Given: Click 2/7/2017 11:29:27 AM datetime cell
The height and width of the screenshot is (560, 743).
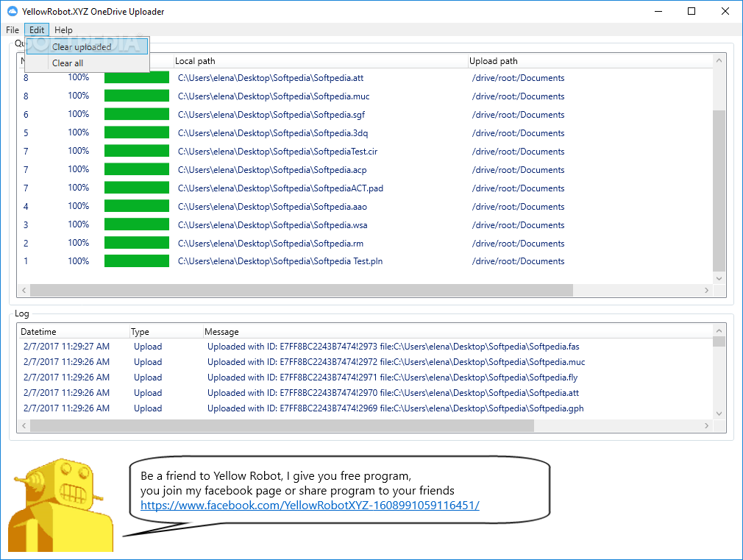Looking at the screenshot, I should 66,347.
